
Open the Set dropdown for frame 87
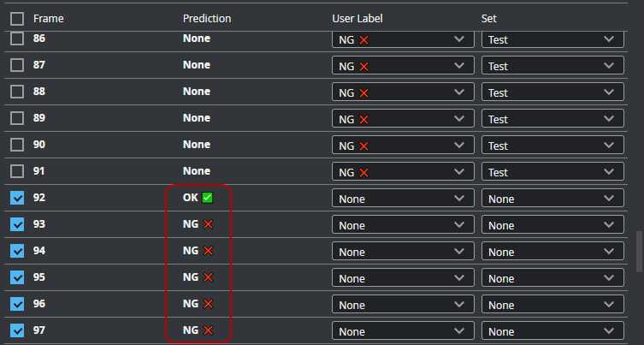[552, 66]
